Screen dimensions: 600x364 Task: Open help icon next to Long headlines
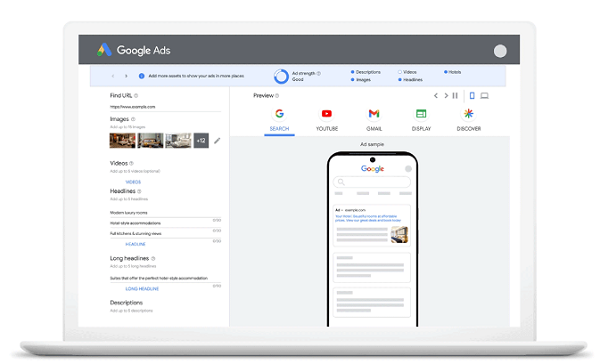click(x=153, y=258)
